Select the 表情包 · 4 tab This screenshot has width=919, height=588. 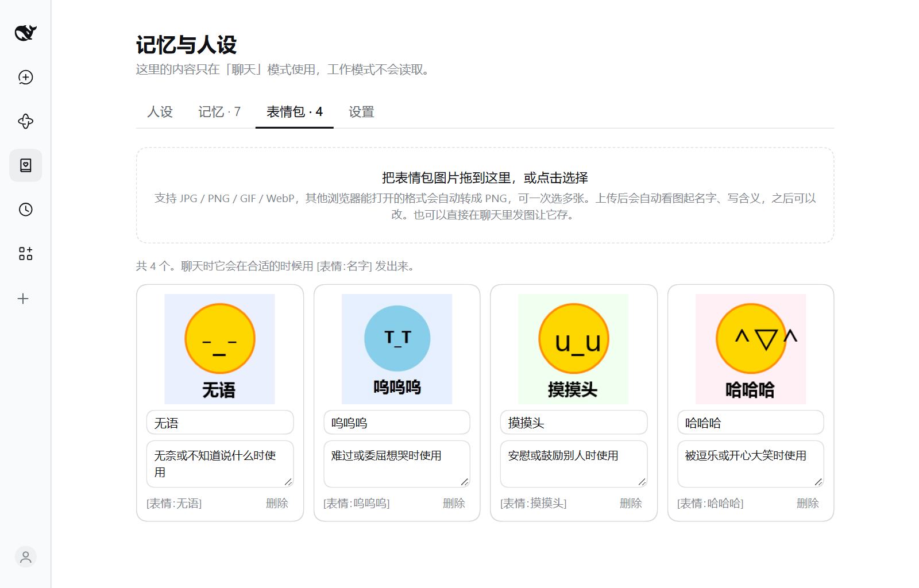click(x=294, y=112)
